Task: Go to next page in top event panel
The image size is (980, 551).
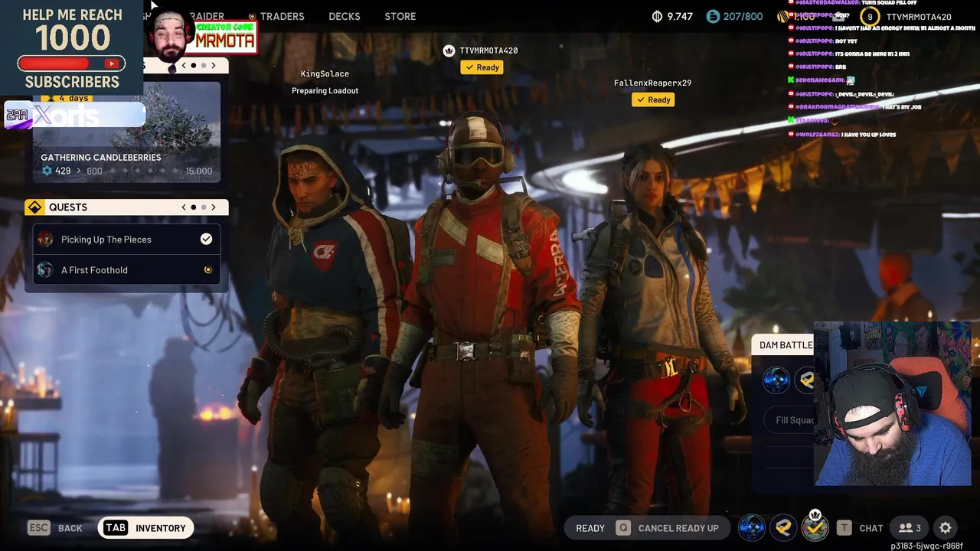Action: coord(214,66)
